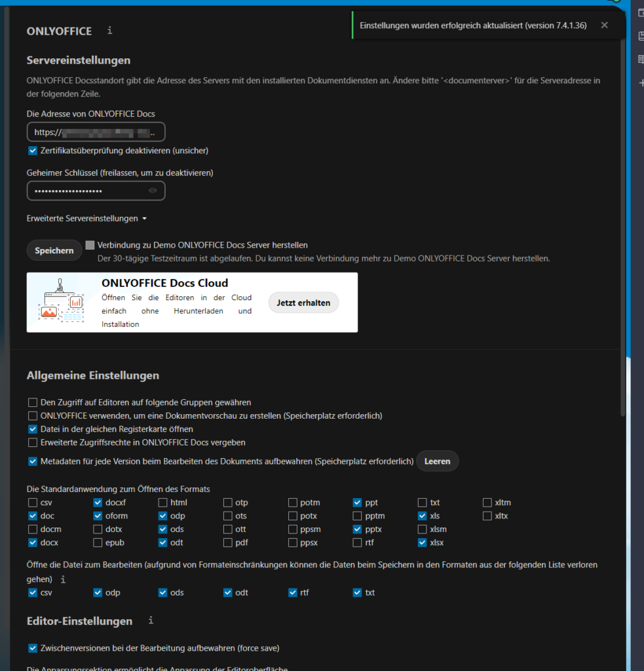Viewport: 644px width, 671px height.
Task: Uncheck the odt default format checkbox
Action: (162, 542)
